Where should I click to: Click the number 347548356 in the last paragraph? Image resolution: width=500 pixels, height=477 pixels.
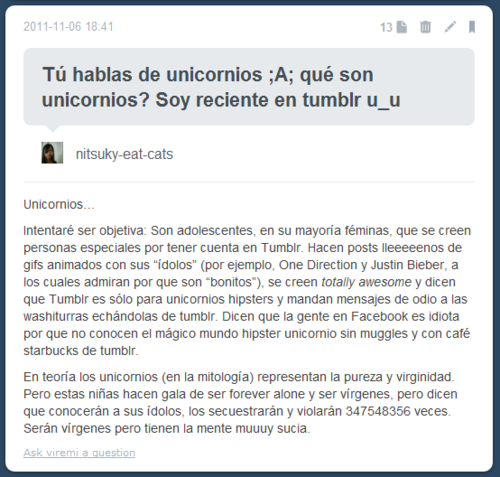378,411
